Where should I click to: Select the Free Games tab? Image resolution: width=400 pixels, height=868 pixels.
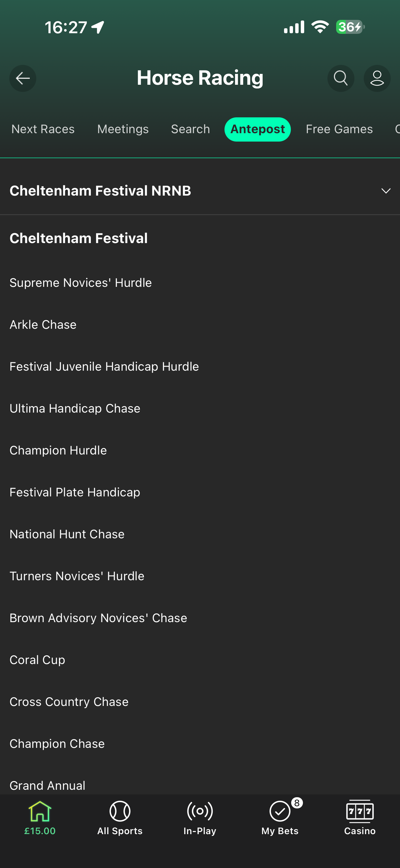point(339,129)
